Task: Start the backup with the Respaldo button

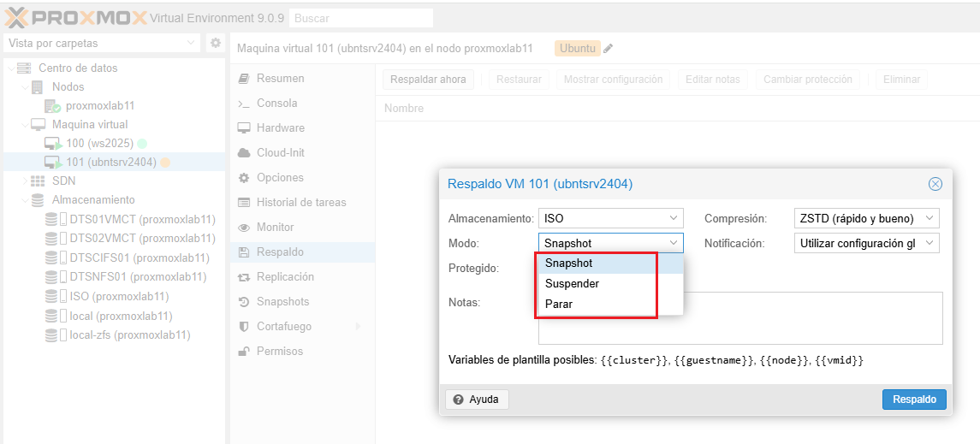Action: 914,400
